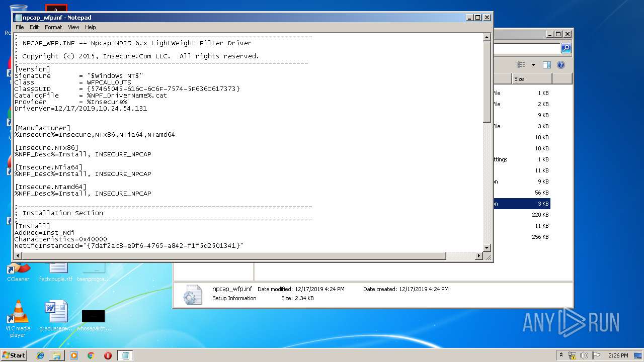Click the [Manufacturer] line in Notepad

[x=43, y=128]
